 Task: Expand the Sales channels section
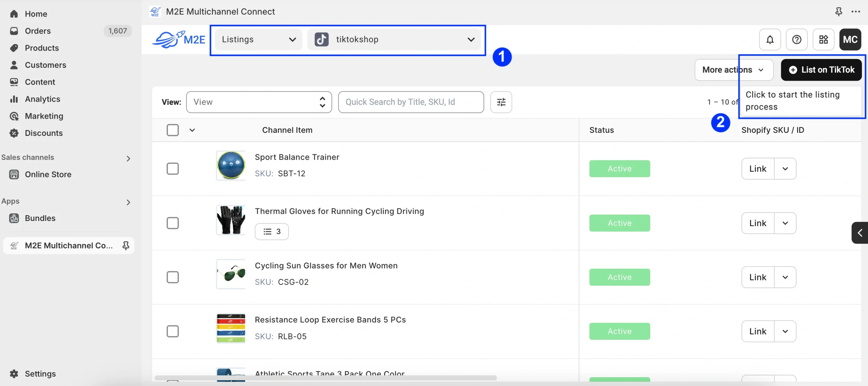[x=128, y=158]
